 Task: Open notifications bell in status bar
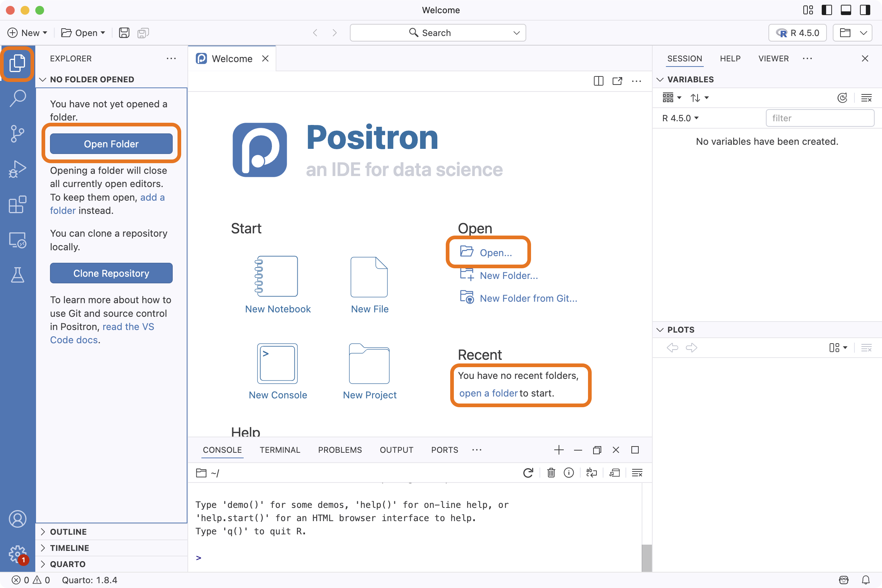tap(866, 580)
